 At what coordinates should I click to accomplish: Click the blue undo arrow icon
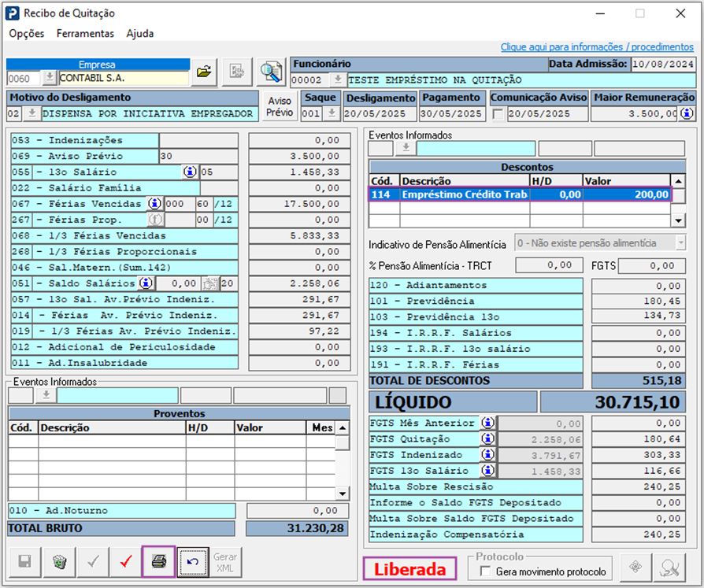point(193,561)
